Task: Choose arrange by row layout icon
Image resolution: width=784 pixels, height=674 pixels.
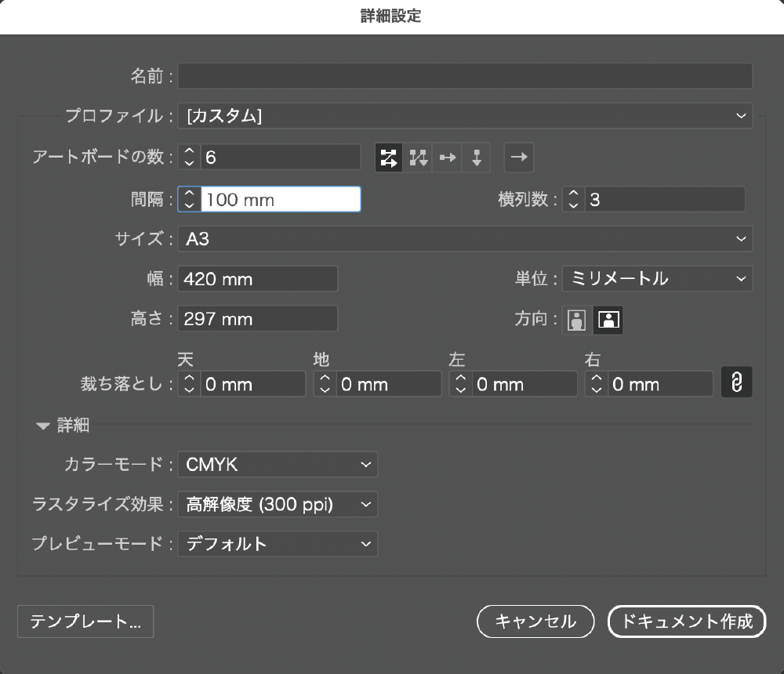Action: coord(447,158)
